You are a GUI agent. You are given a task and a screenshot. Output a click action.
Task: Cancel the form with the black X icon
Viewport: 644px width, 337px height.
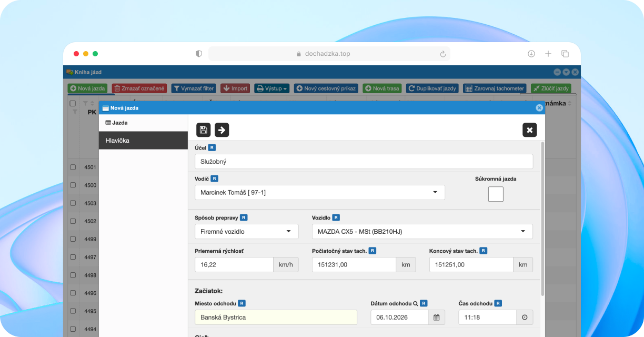[530, 130]
